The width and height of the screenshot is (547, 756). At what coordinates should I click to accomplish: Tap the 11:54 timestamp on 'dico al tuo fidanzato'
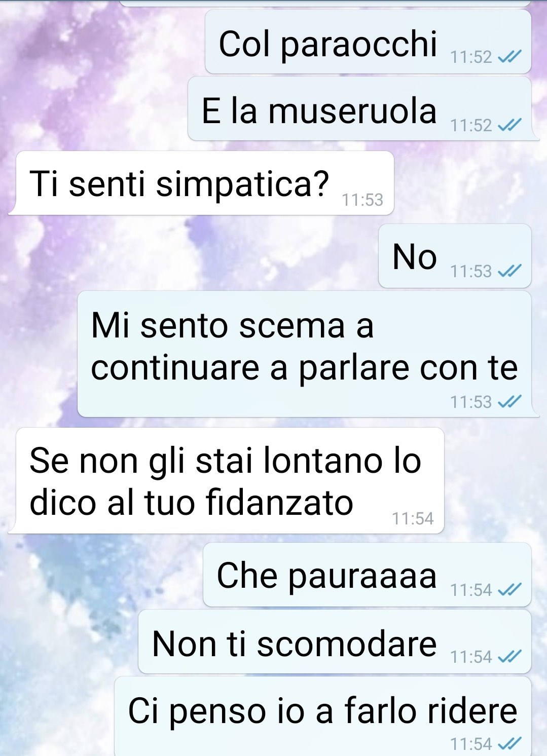tap(413, 518)
